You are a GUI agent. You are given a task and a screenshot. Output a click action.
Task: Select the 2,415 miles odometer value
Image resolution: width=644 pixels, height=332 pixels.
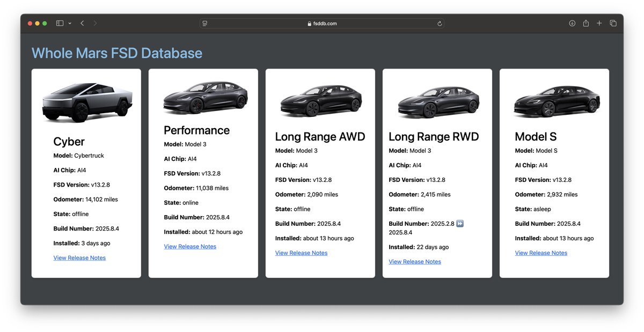(x=436, y=195)
